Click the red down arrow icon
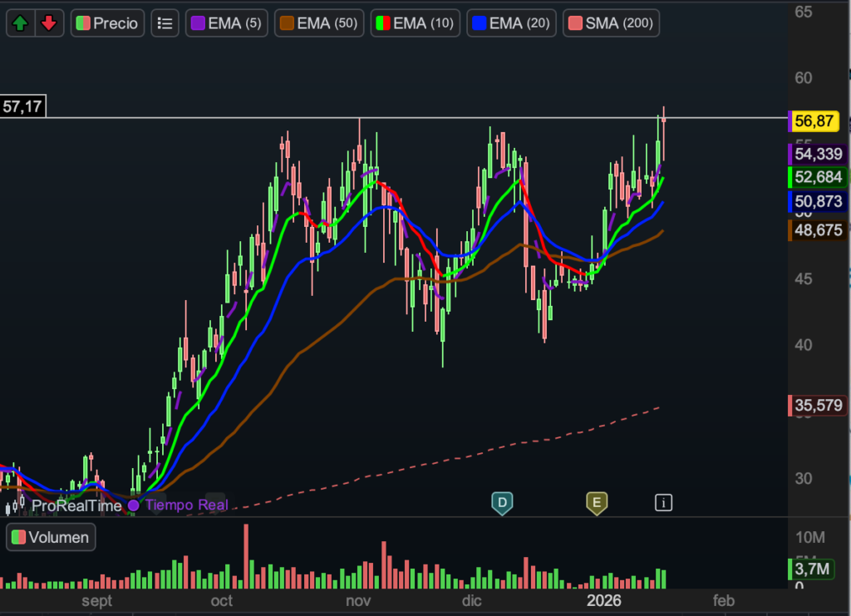The width and height of the screenshot is (851, 616). click(x=49, y=23)
